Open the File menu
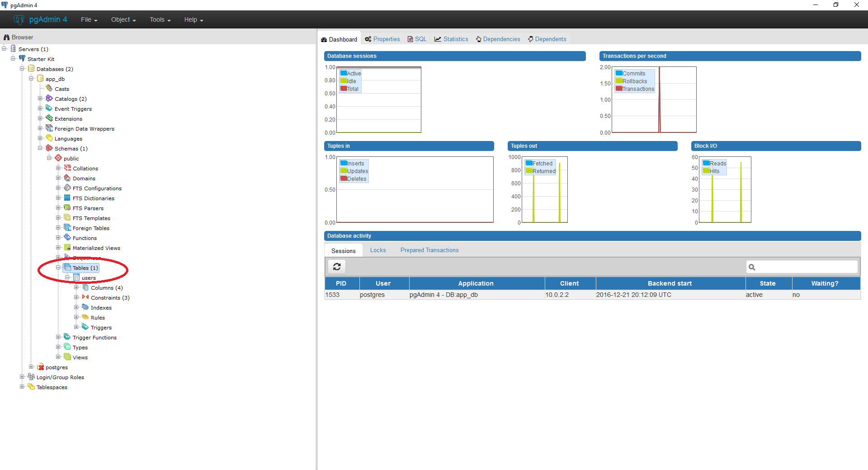This screenshot has height=470, width=868. [89, 19]
